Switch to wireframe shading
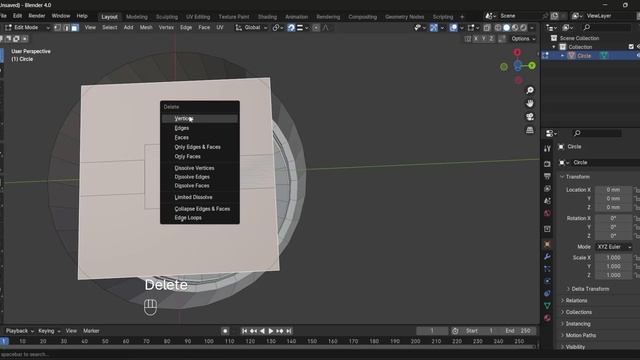 (498, 28)
